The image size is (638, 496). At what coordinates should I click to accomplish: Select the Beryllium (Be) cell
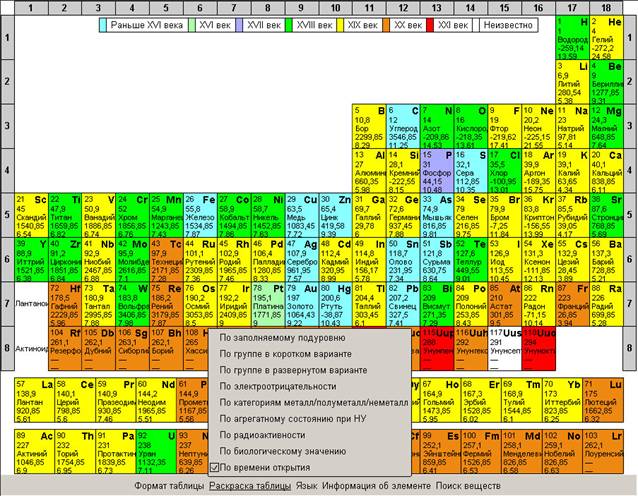606,82
